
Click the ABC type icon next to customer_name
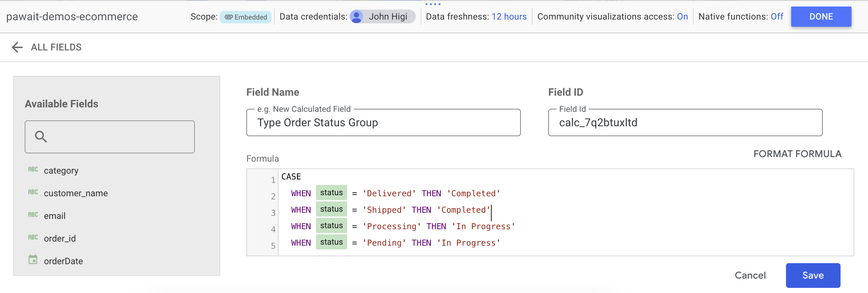[33, 192]
